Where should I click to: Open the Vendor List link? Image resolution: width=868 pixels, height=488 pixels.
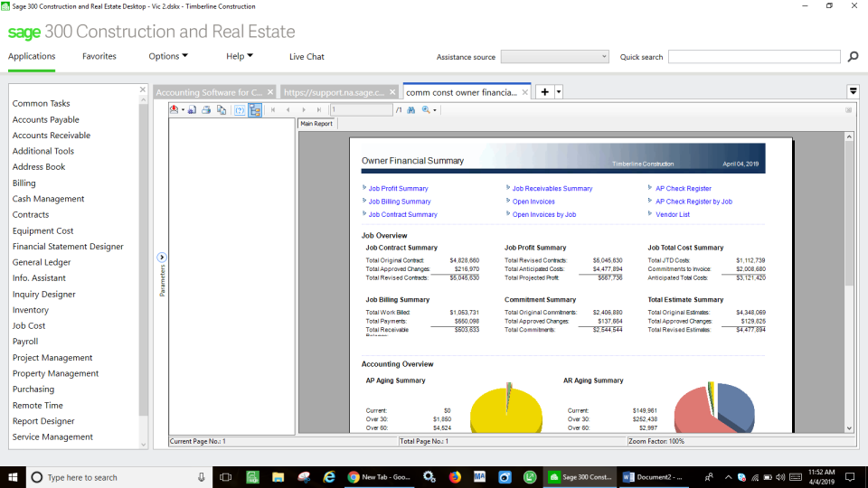(673, 215)
